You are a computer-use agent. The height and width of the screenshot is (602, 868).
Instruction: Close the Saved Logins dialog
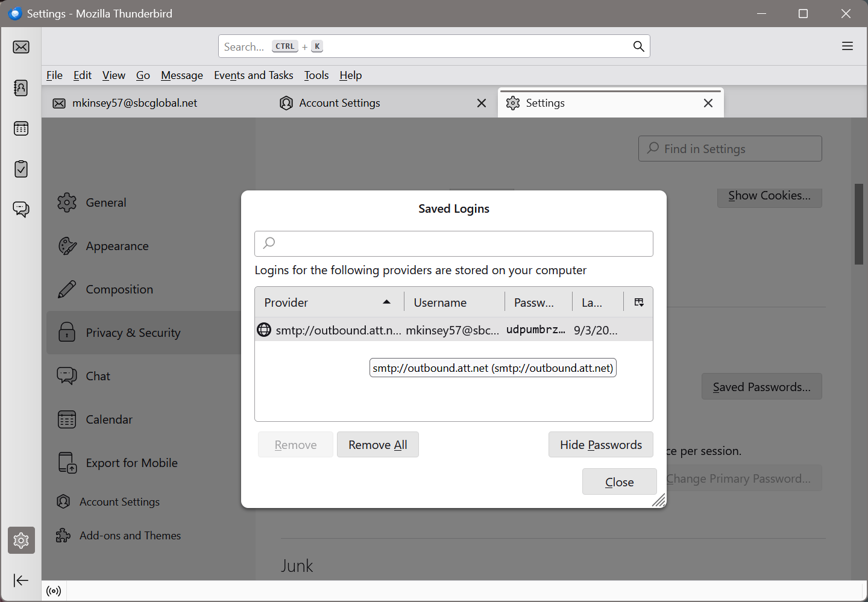619,482
